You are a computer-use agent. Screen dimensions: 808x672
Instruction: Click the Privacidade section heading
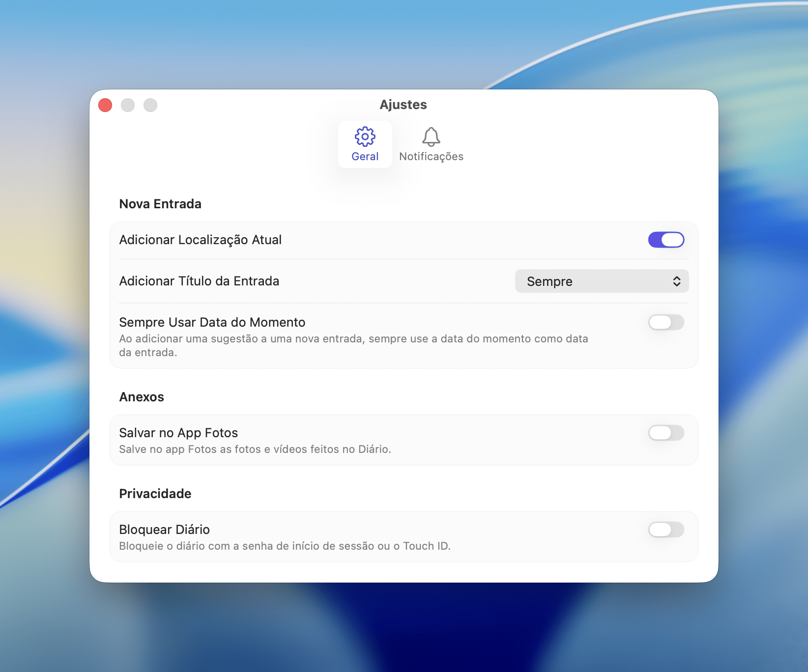[x=155, y=494]
